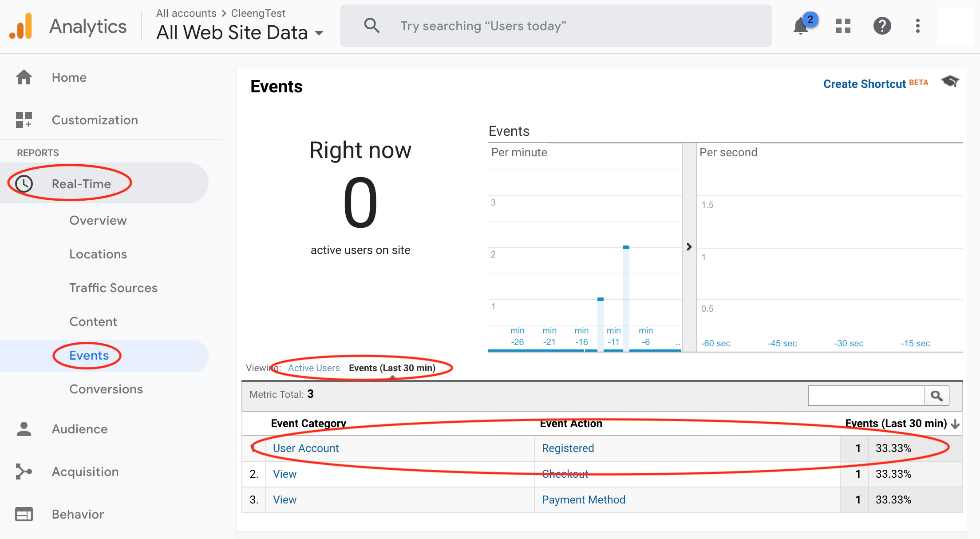
Task: Select the Events report in sidebar
Action: point(89,355)
